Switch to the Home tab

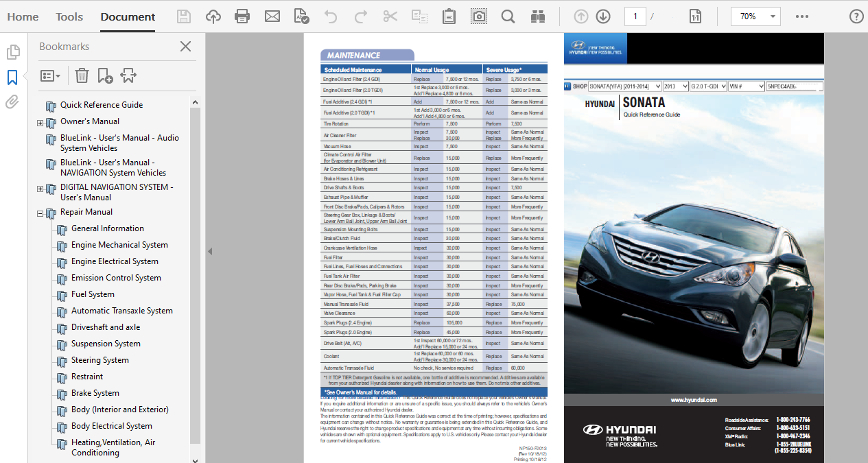click(x=23, y=16)
